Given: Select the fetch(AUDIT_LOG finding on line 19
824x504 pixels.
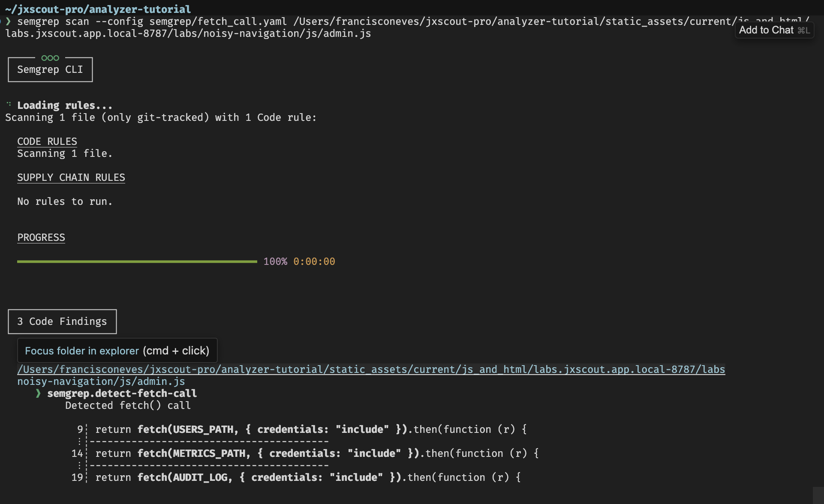Looking at the screenshot, I should click(x=308, y=477).
